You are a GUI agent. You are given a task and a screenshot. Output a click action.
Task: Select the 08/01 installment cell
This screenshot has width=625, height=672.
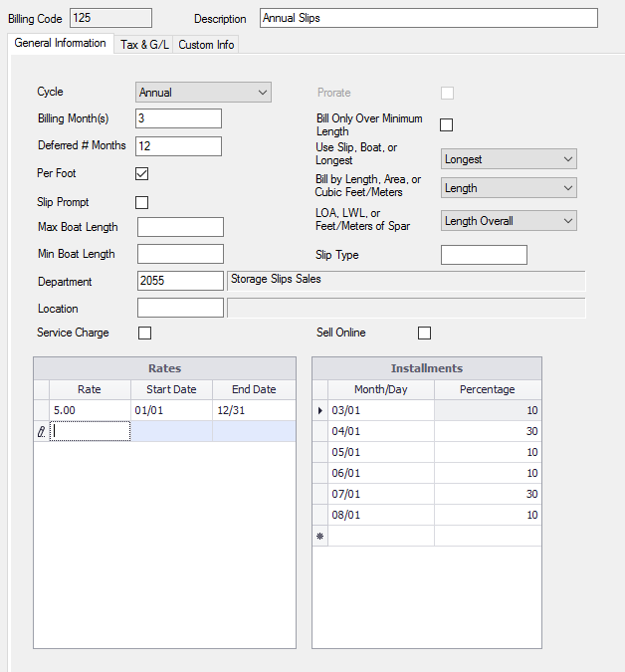(x=381, y=515)
